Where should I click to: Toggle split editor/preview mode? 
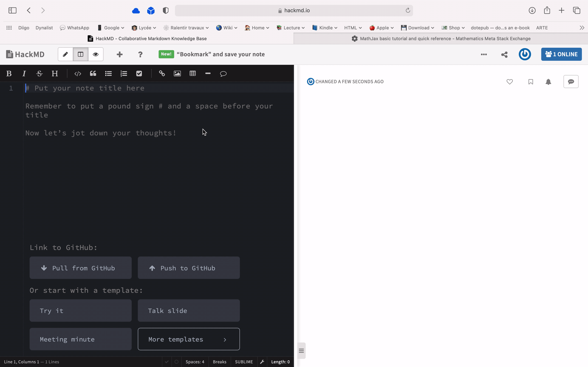point(80,54)
